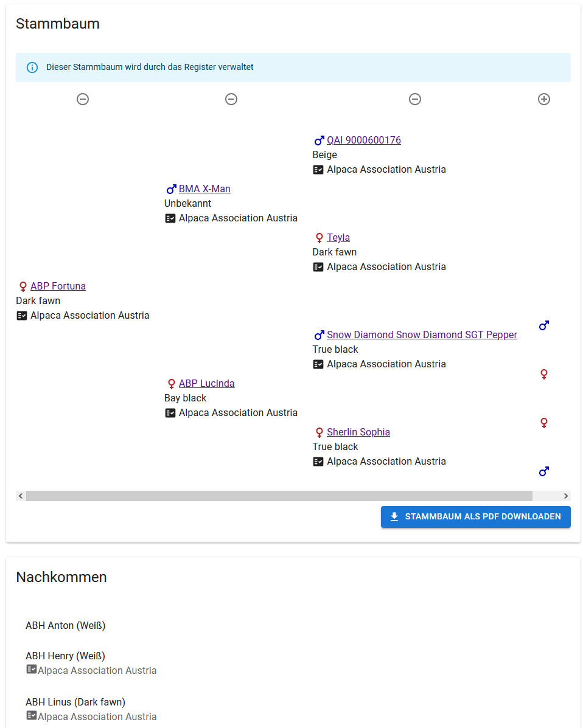The height and width of the screenshot is (728, 583).
Task: Click the male icon beside QAI 9000600176
Action: coord(319,140)
